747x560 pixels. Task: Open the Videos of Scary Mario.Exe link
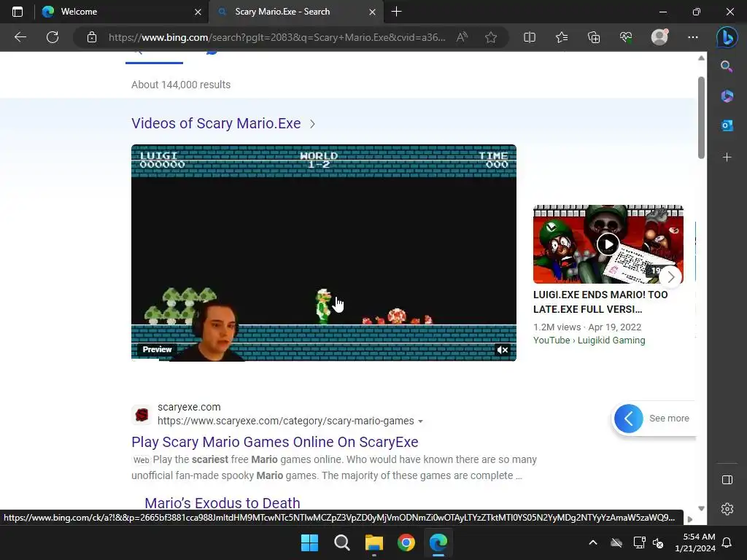[216, 123]
